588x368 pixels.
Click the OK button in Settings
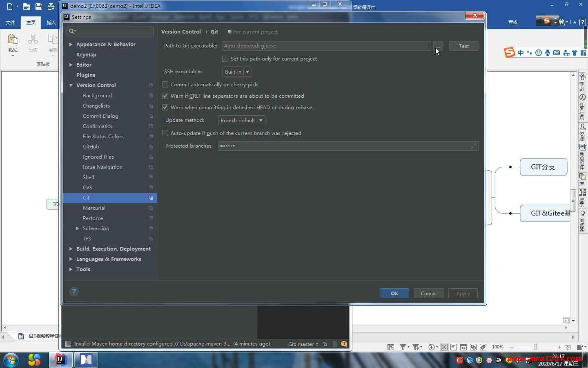[394, 293]
